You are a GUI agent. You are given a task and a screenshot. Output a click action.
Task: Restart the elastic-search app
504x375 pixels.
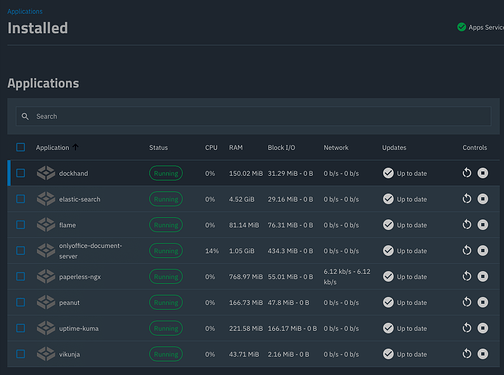467,199
